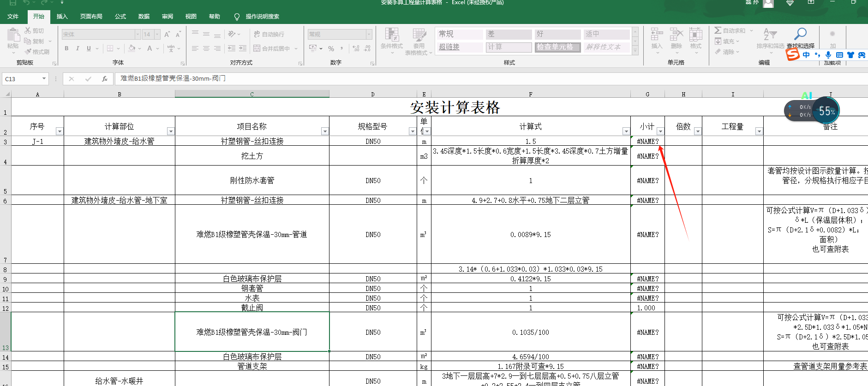
Task: Click the Sogou S input method icon
Action: 793,54
